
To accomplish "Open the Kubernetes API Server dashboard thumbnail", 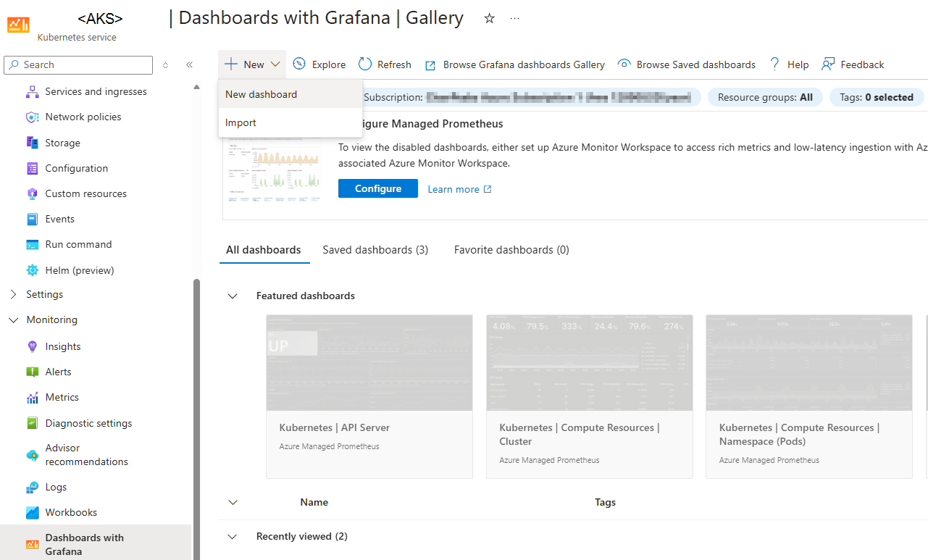I will click(x=369, y=363).
